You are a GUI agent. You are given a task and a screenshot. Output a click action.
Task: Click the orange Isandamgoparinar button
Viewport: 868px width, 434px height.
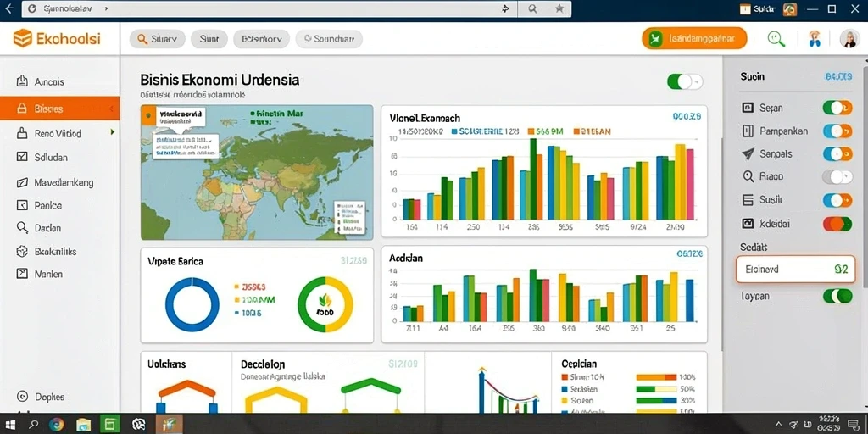(x=694, y=39)
